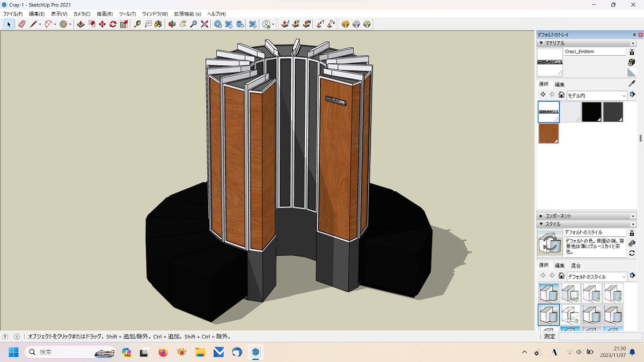Select the Tape Measure tool
Image resolution: width=644 pixels, height=362 pixels.
click(x=137, y=24)
